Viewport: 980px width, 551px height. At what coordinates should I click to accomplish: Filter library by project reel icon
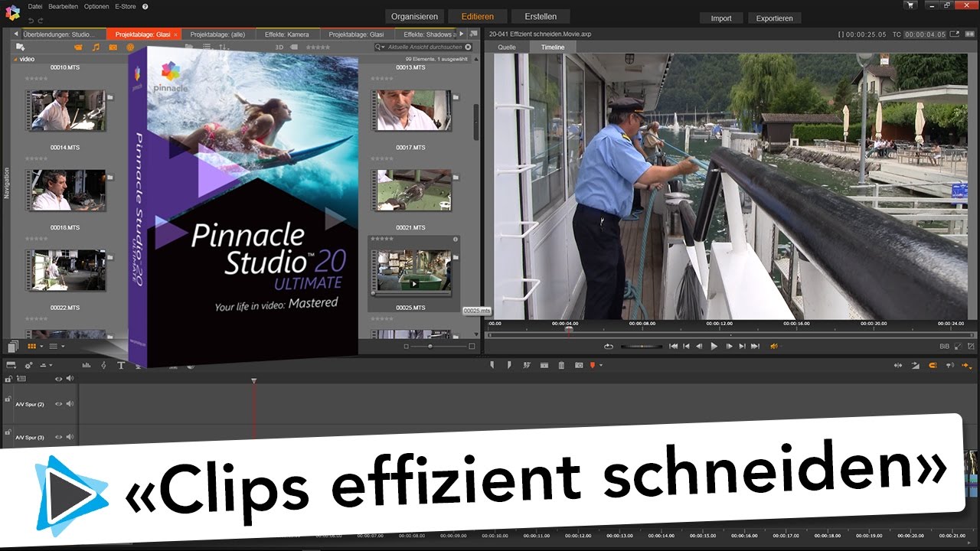point(130,47)
